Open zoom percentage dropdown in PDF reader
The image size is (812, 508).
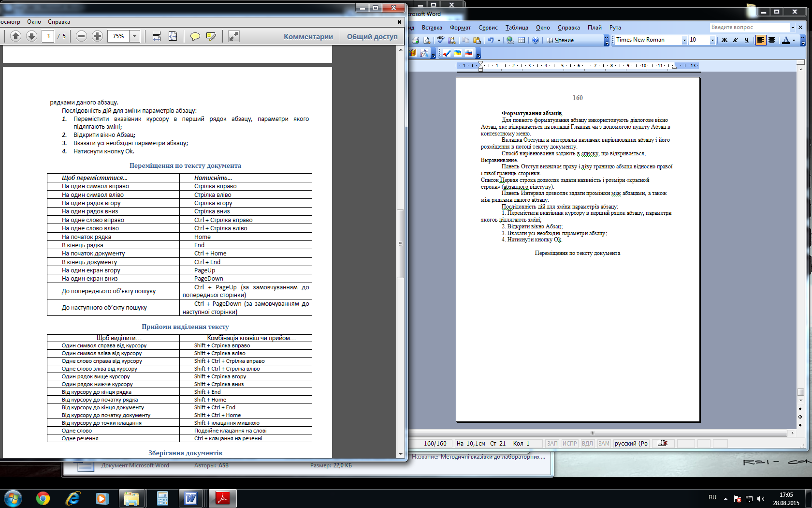(135, 36)
